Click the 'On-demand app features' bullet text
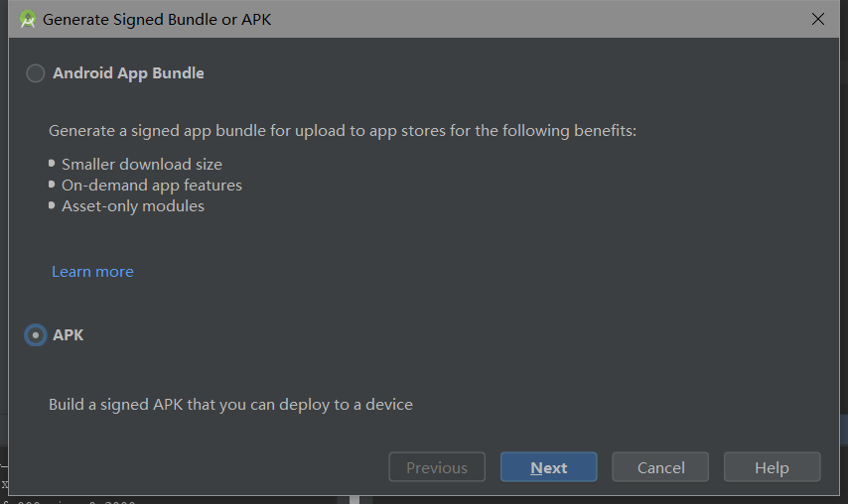The image size is (848, 504). coord(152,186)
